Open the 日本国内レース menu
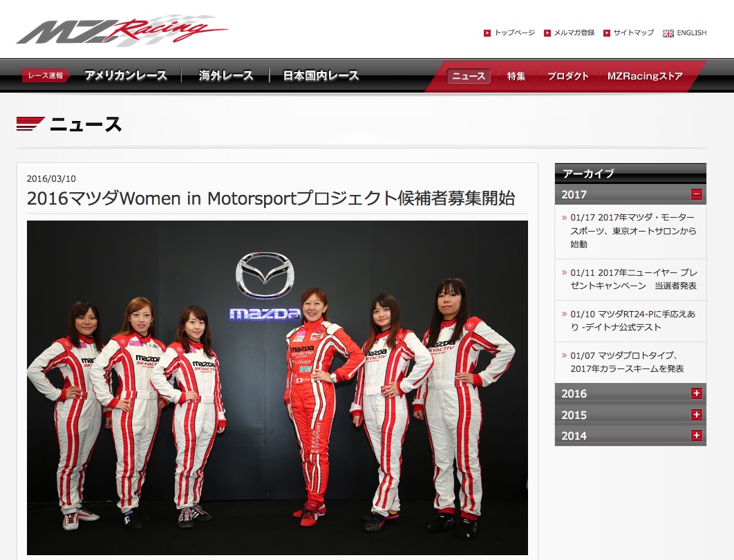 pyautogui.click(x=321, y=75)
